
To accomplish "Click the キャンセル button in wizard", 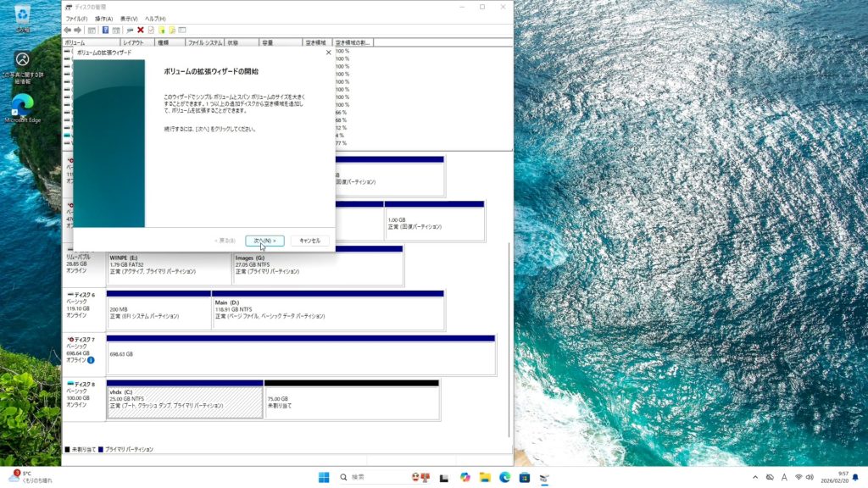I will click(309, 241).
